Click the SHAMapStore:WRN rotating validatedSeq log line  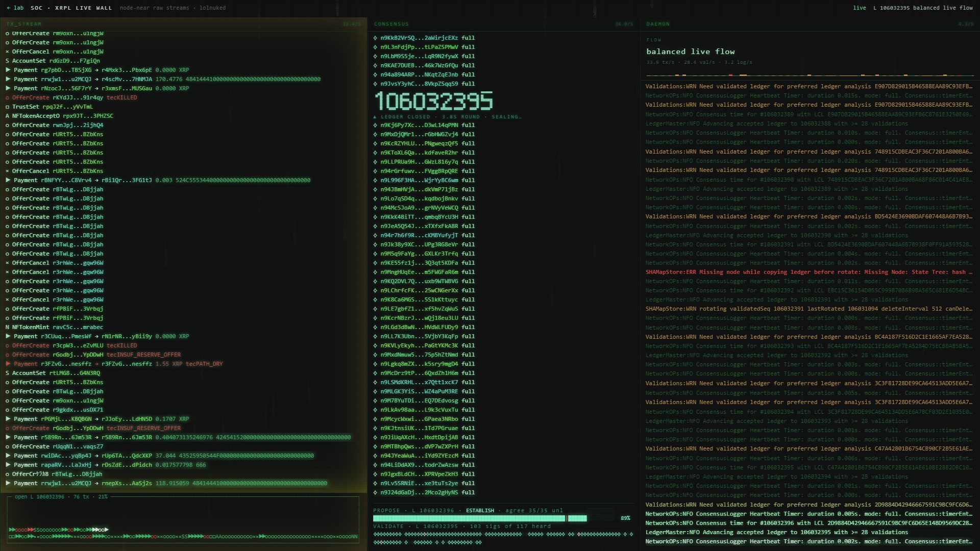click(810, 309)
